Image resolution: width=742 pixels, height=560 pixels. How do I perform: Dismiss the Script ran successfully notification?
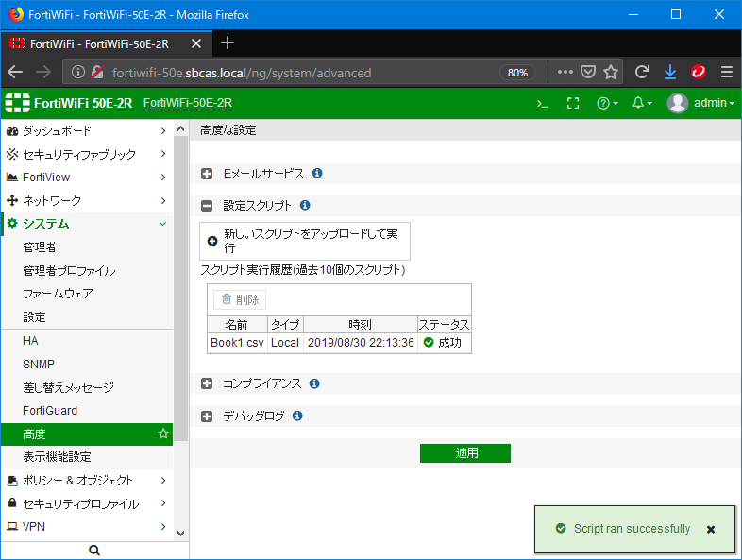coord(711,529)
